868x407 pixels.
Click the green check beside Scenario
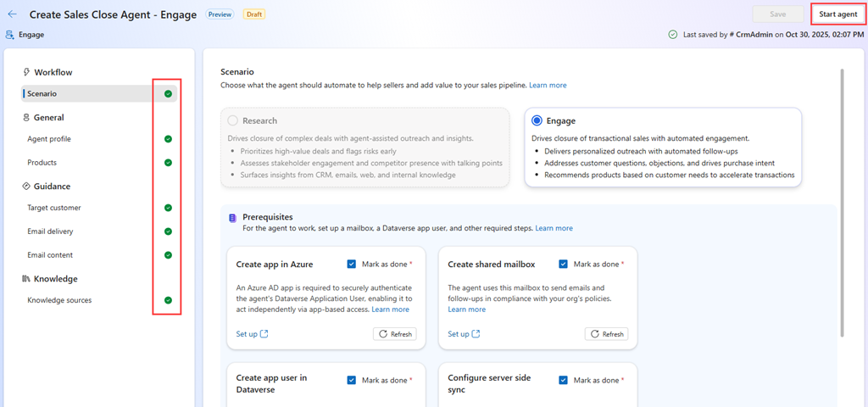169,93
